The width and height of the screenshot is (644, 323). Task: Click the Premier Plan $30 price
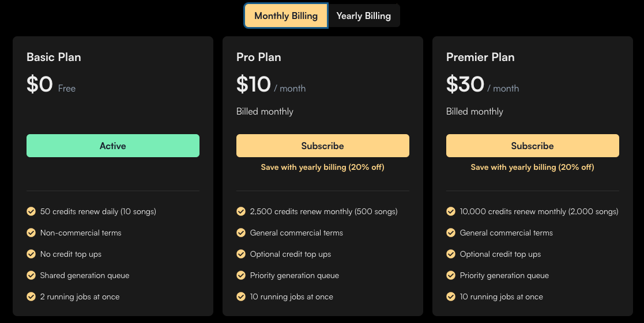click(465, 85)
